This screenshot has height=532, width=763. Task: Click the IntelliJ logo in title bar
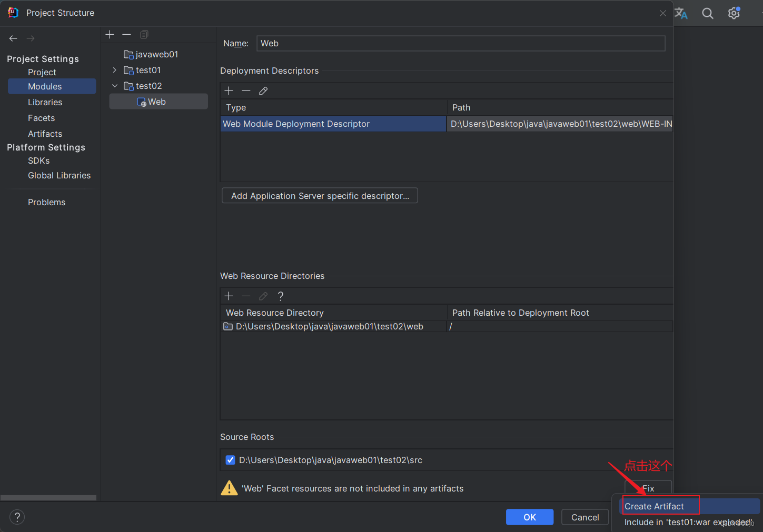pos(13,13)
